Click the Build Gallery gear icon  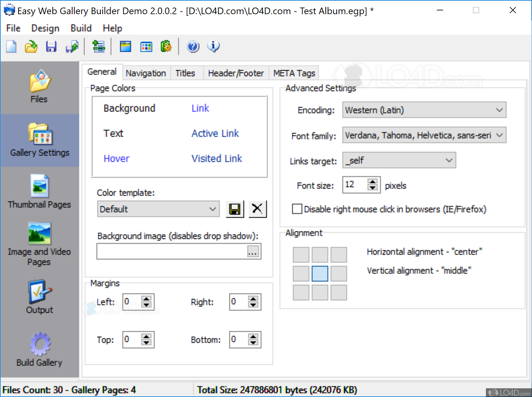[40, 344]
